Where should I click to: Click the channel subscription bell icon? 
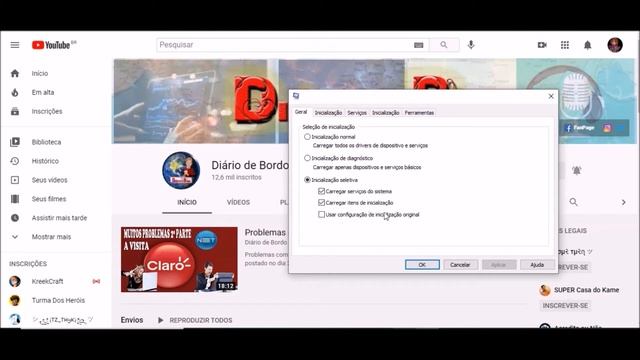pyautogui.click(x=576, y=171)
